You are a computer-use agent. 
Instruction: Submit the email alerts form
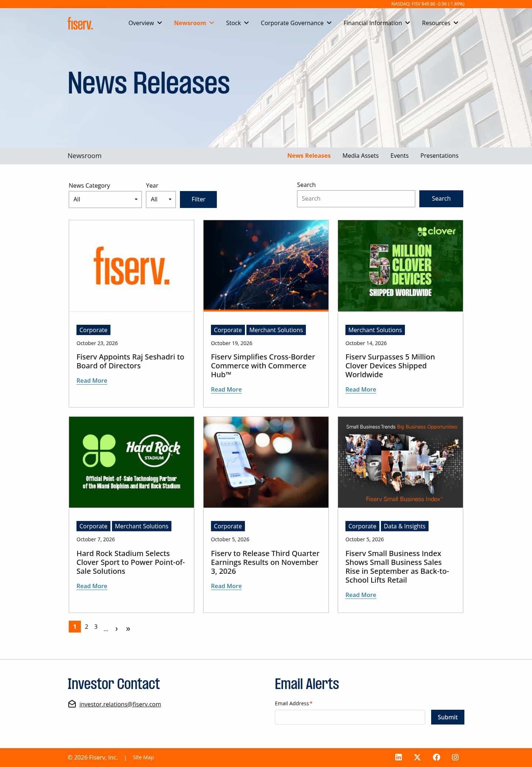pyautogui.click(x=448, y=717)
